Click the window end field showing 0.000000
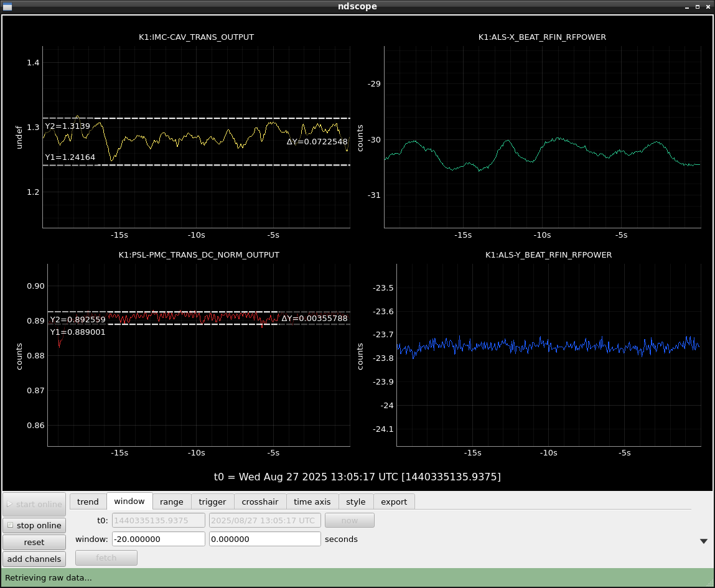715x588 pixels. pos(264,539)
